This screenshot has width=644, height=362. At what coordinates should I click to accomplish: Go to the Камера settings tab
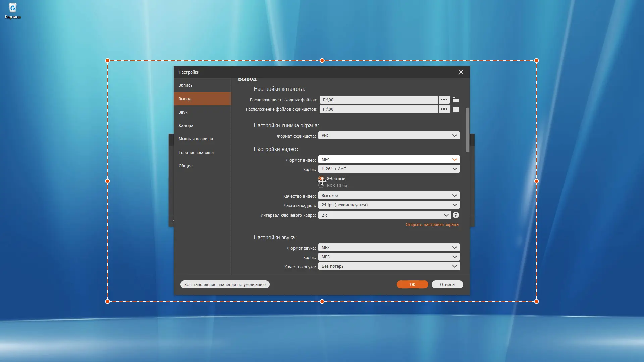[186, 125]
